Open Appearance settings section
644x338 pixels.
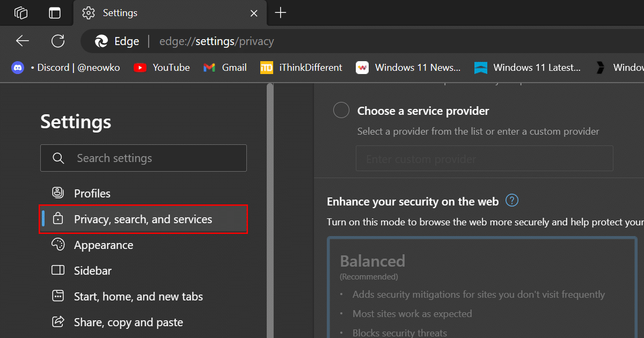coord(103,245)
